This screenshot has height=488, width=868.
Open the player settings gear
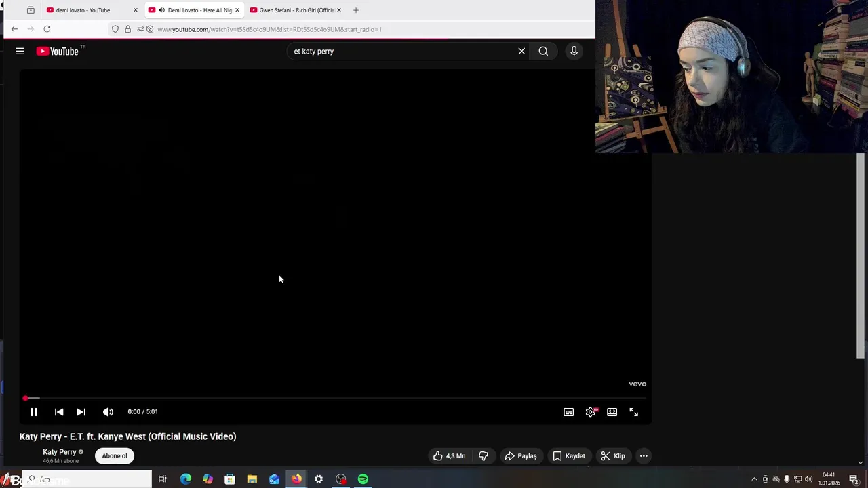pos(591,411)
